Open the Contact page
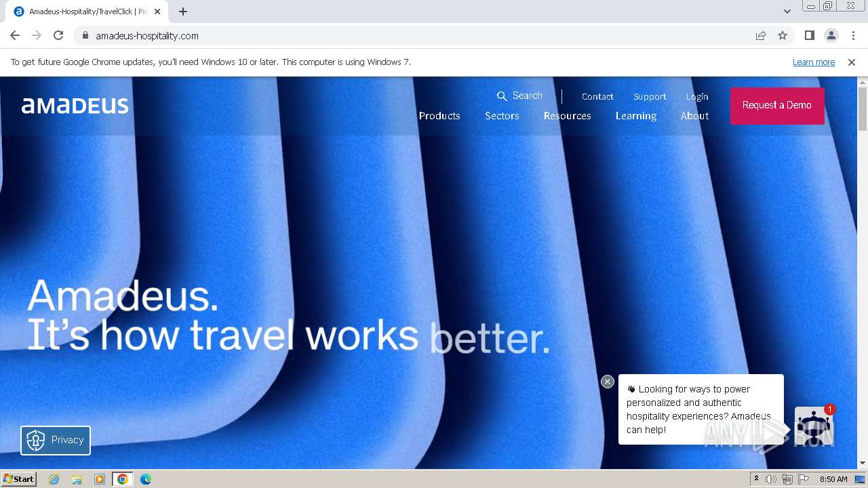Viewport: 868px width, 488px height. pos(597,96)
